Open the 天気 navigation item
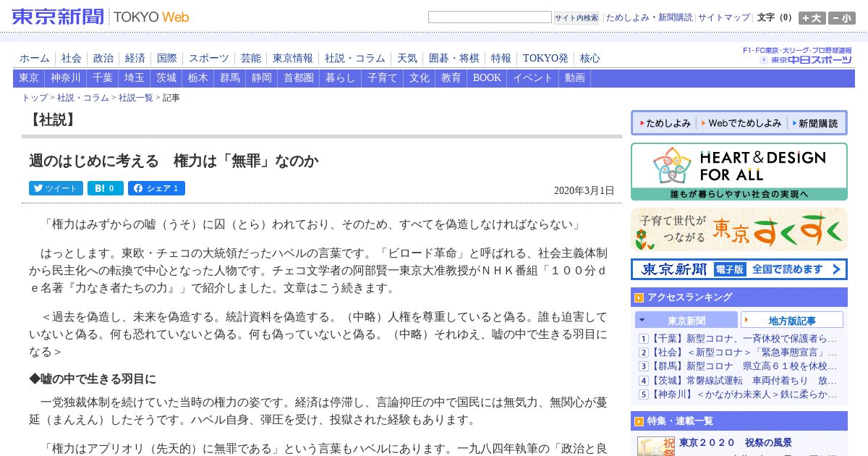 pos(407,58)
